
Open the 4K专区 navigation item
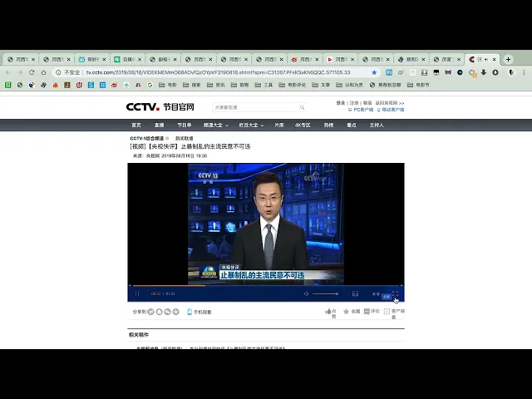(303, 126)
